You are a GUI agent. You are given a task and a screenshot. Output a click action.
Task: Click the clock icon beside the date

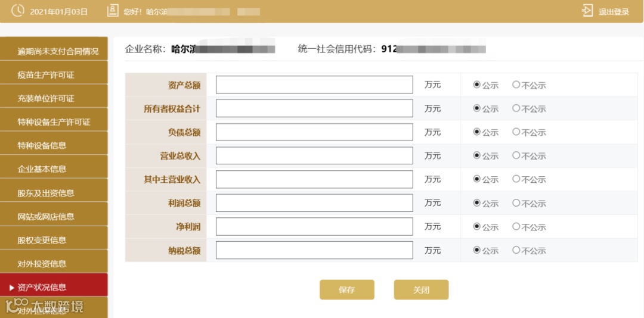[18, 11]
